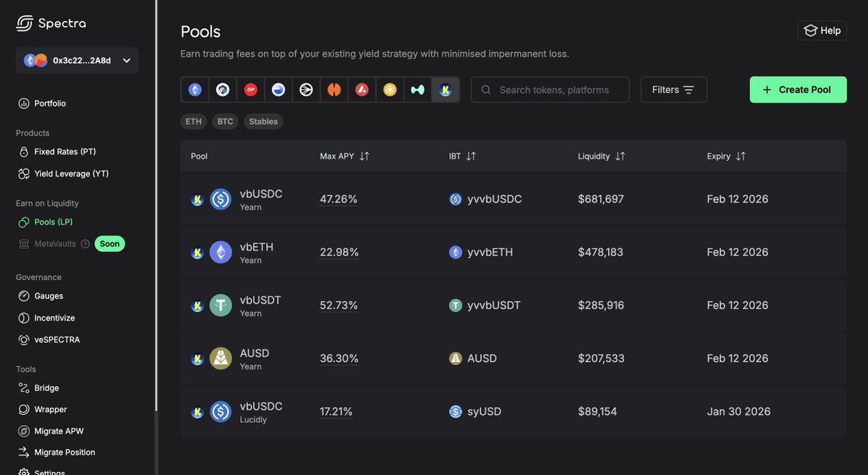Click the Spectra logo
Viewport: 868px width, 475px height.
(x=51, y=23)
